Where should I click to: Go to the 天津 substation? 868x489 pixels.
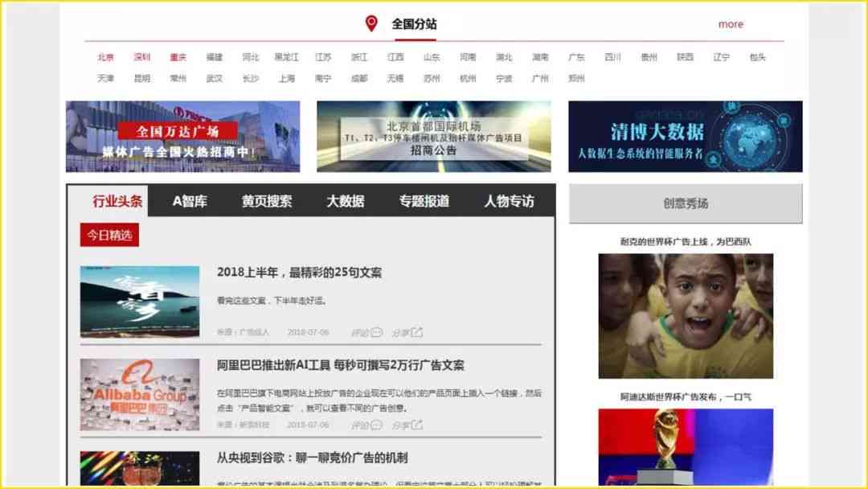pos(106,79)
